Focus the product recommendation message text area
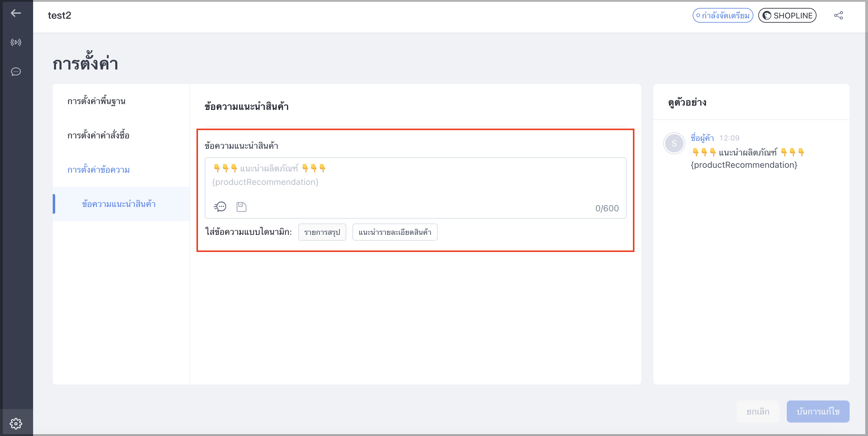 point(416,188)
